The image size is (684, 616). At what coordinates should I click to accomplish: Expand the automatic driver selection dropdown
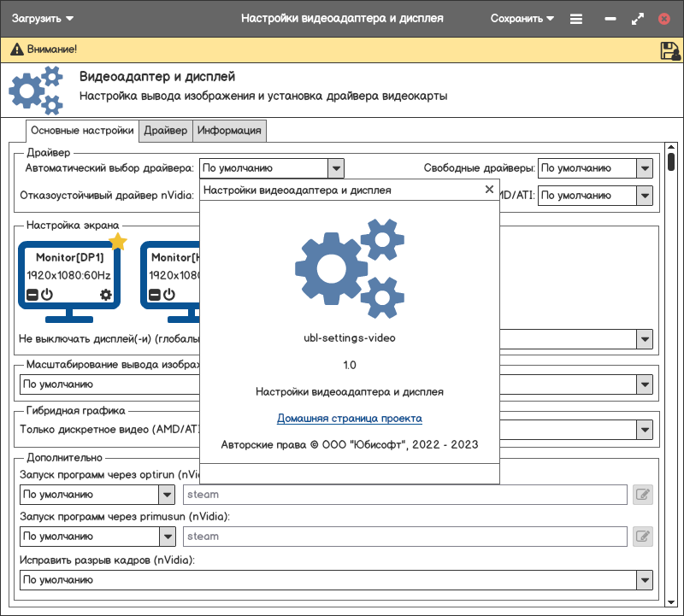click(336, 168)
